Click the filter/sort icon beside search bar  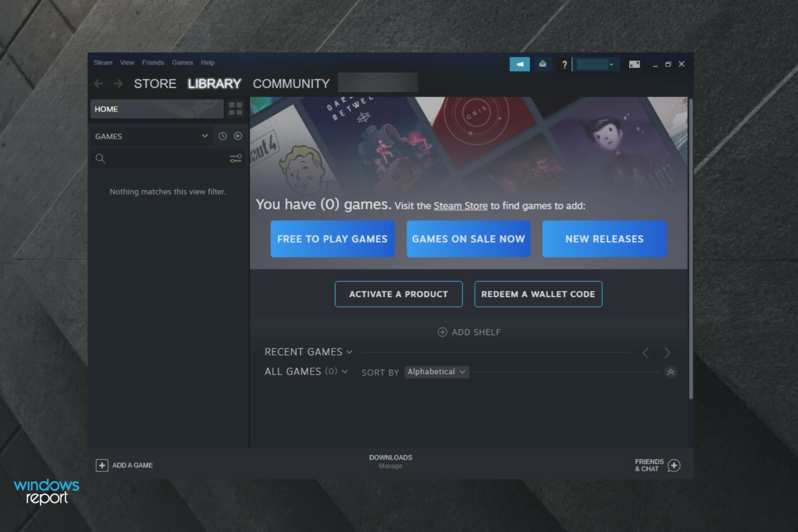[235, 158]
